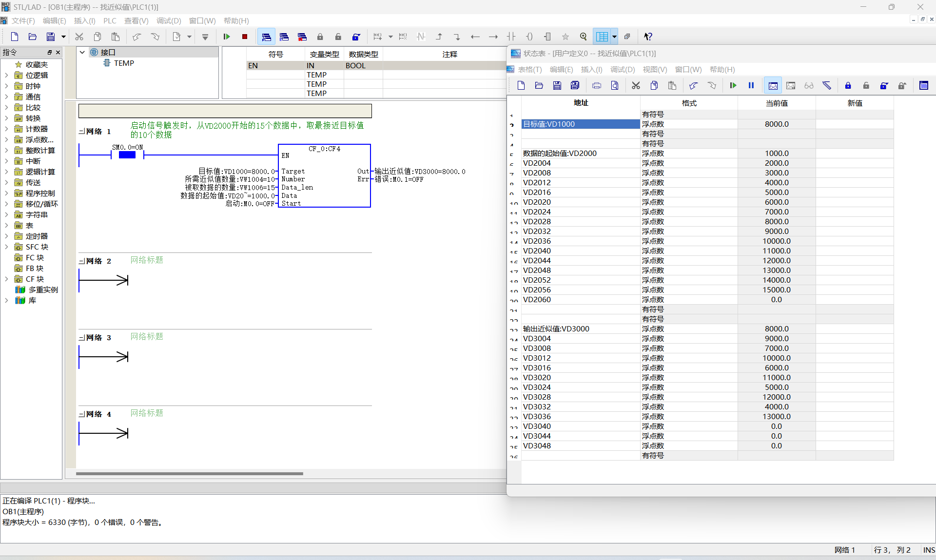
Task: Click the cut scissors icon in status table toolbar
Action: pyautogui.click(x=636, y=85)
